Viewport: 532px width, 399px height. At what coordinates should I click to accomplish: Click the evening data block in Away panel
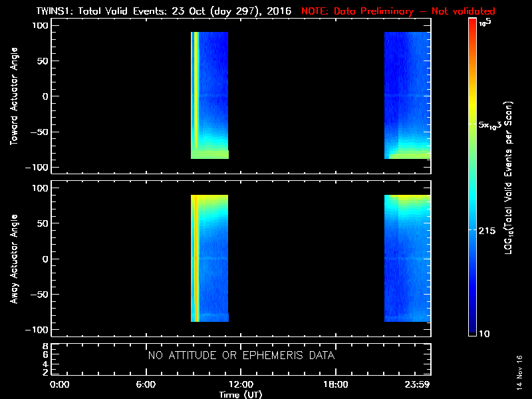click(408, 258)
